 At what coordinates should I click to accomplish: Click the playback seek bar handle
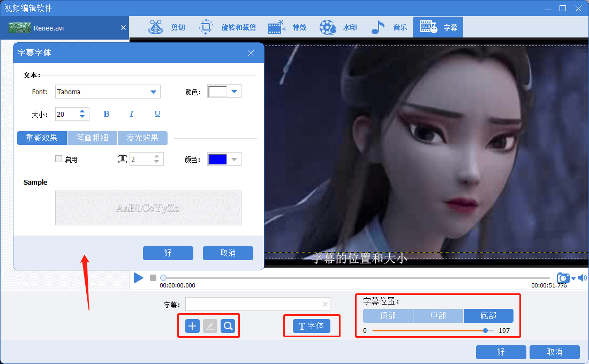click(x=163, y=278)
